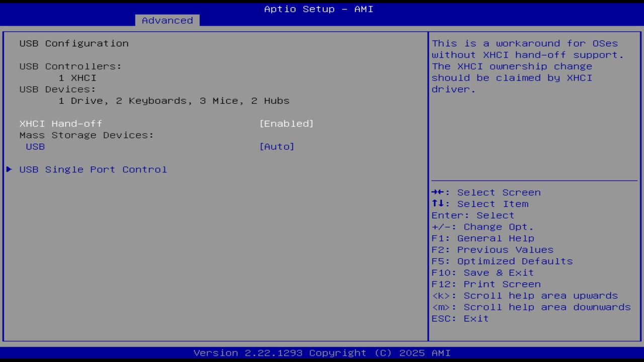Image resolution: width=644 pixels, height=362 pixels.
Task: Click ESC Exit option in help pane
Action: [x=460, y=318]
